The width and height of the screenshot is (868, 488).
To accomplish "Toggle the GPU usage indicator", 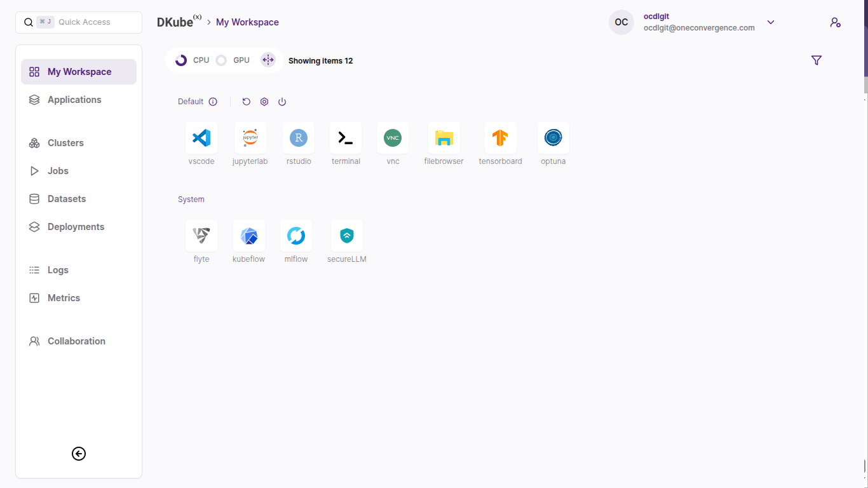I will click(x=221, y=60).
